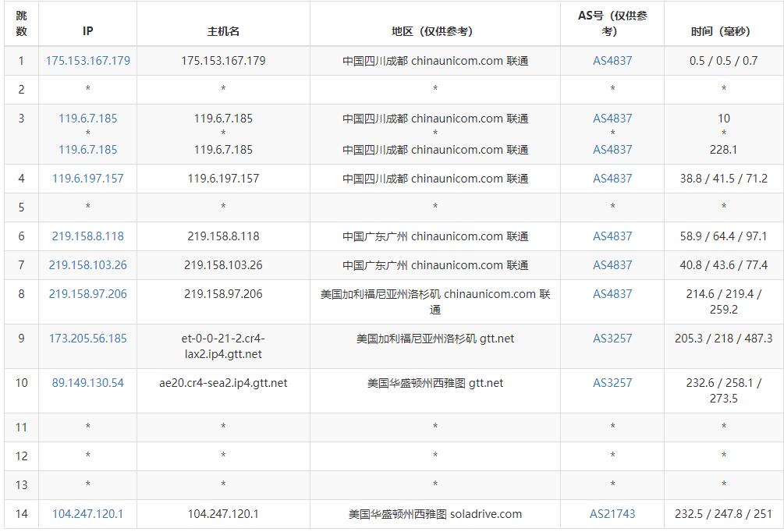
Task: Select the 跳数 column header
Action: pyautogui.click(x=22, y=23)
